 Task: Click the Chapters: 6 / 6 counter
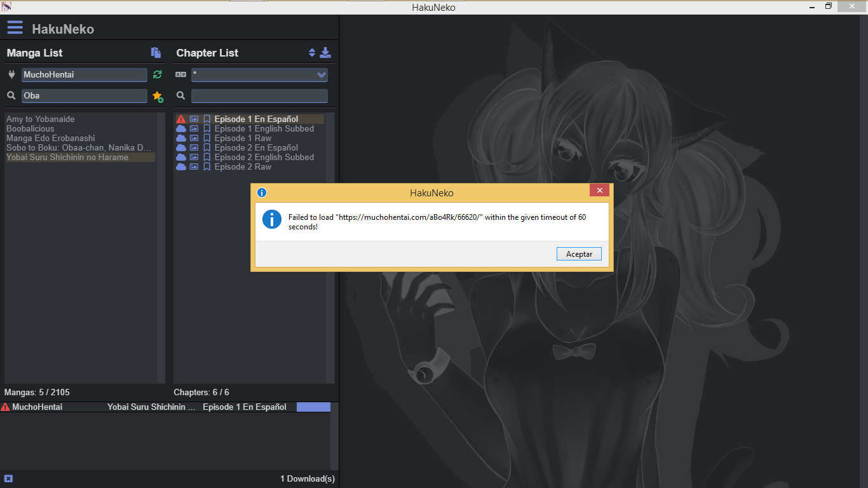(x=201, y=392)
